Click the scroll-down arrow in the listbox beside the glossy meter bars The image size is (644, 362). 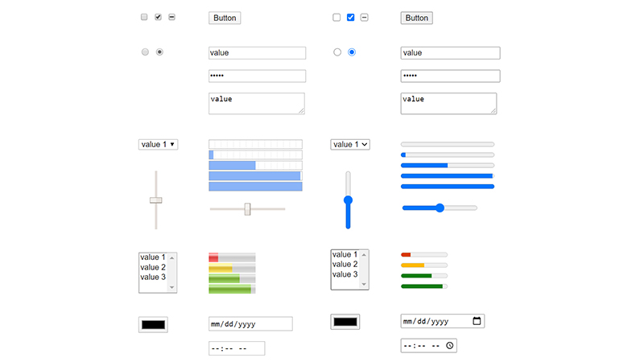click(x=172, y=287)
